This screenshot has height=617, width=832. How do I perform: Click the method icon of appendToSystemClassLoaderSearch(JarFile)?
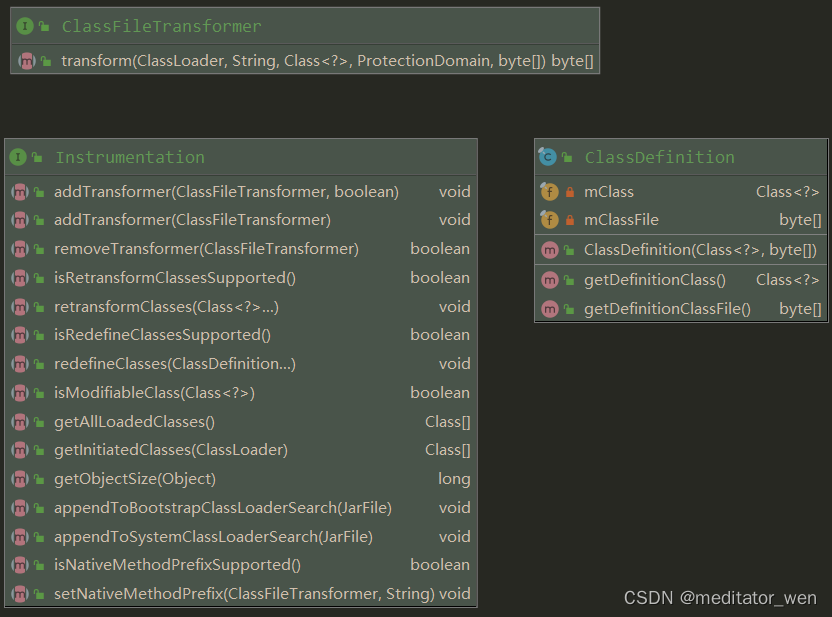click(x=20, y=537)
